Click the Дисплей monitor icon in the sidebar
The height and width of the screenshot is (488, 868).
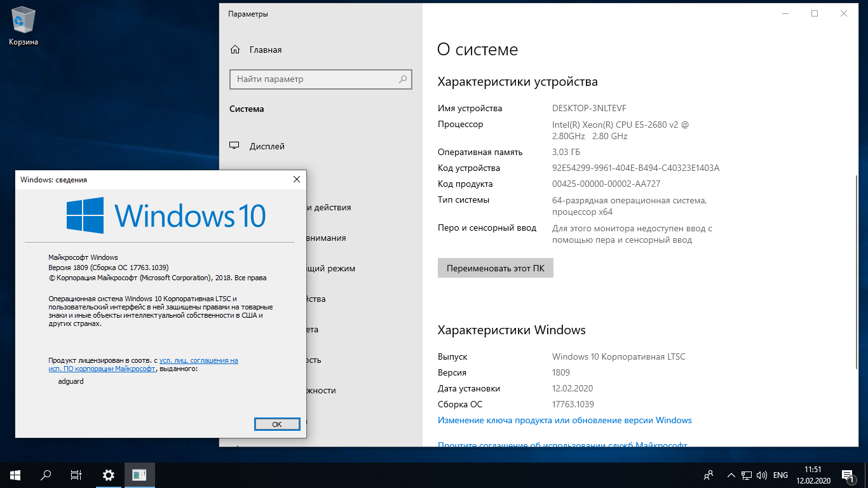pos(235,146)
